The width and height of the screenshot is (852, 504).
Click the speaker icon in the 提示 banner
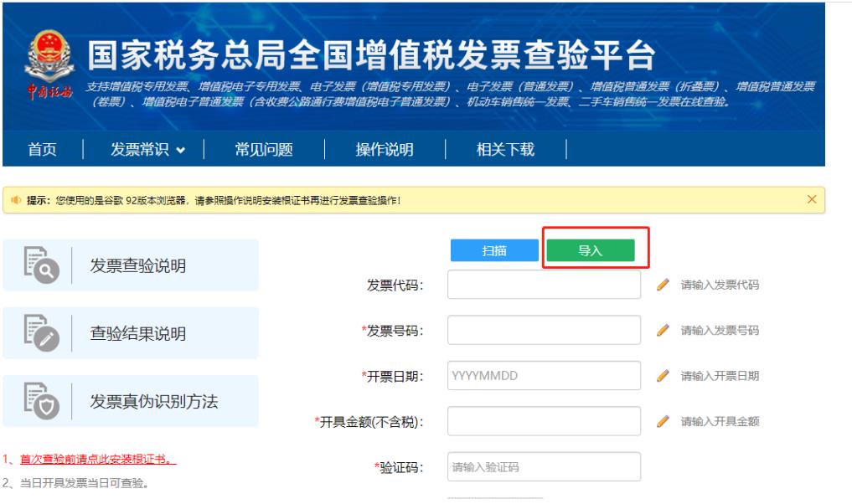pos(16,200)
